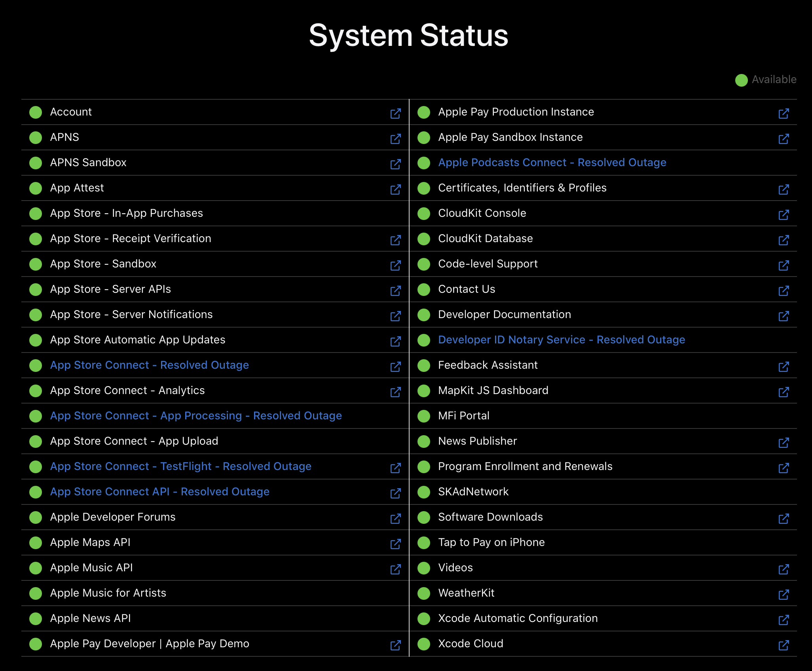
Task: Open Software Downloads external link icon
Action: (x=784, y=519)
